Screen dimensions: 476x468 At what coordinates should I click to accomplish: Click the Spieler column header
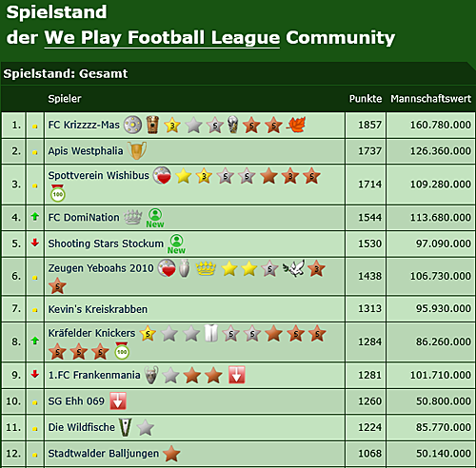(x=65, y=99)
